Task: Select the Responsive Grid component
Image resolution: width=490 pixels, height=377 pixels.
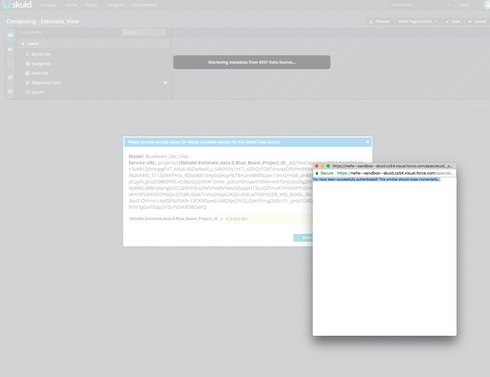Action: (46, 83)
